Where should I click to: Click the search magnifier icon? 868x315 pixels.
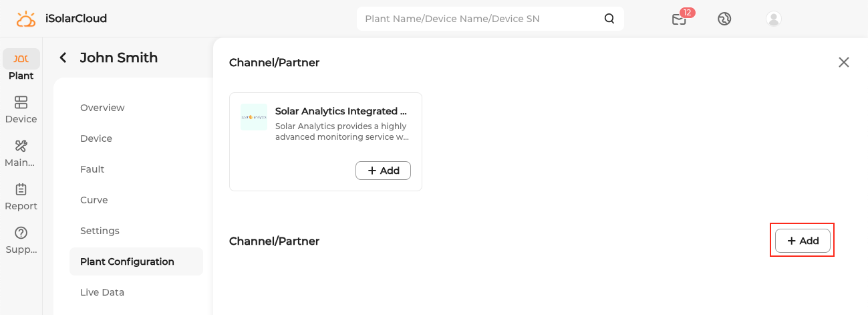coord(609,19)
